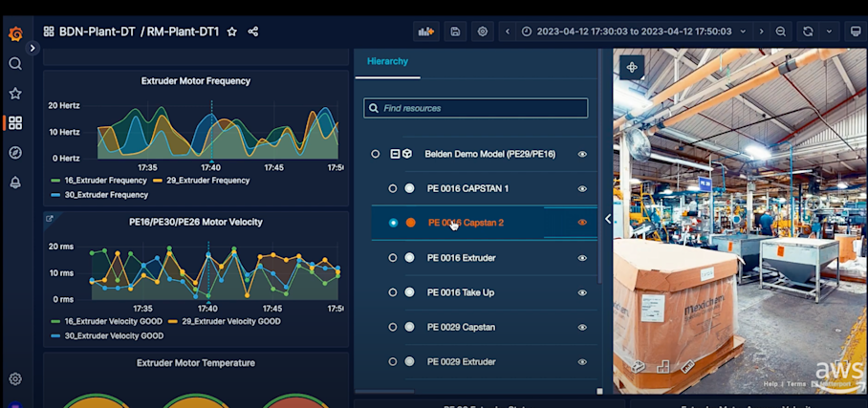Refresh the dashboard
The height and width of the screenshot is (408, 868).
tap(808, 32)
